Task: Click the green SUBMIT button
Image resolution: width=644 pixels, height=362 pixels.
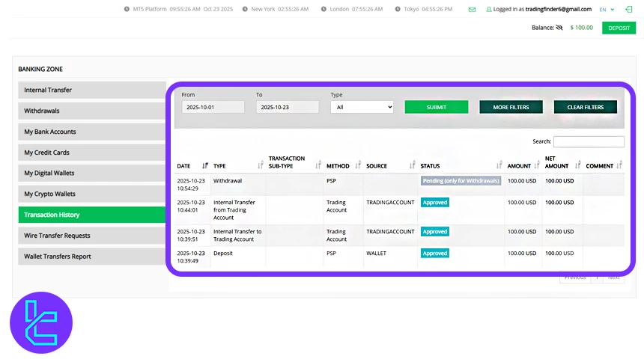Action: pos(436,107)
